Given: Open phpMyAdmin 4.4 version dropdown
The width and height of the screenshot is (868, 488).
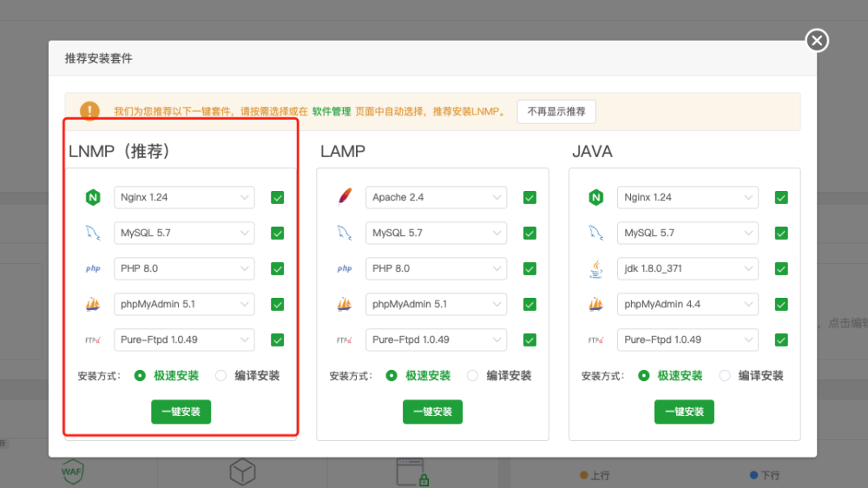Looking at the screenshot, I should pos(687,304).
